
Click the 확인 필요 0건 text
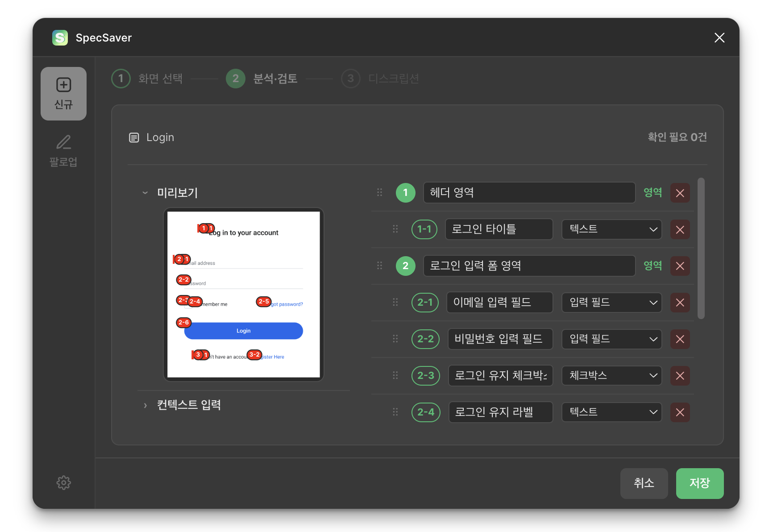click(677, 137)
